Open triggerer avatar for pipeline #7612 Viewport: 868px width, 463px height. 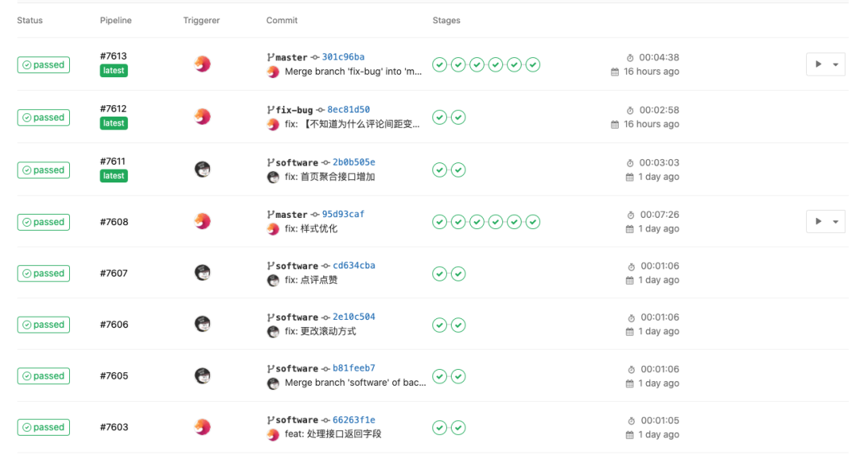(x=203, y=117)
